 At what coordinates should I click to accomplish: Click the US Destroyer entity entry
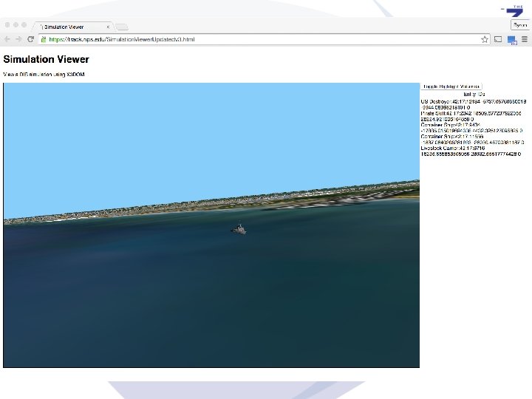pyautogui.click(x=474, y=104)
